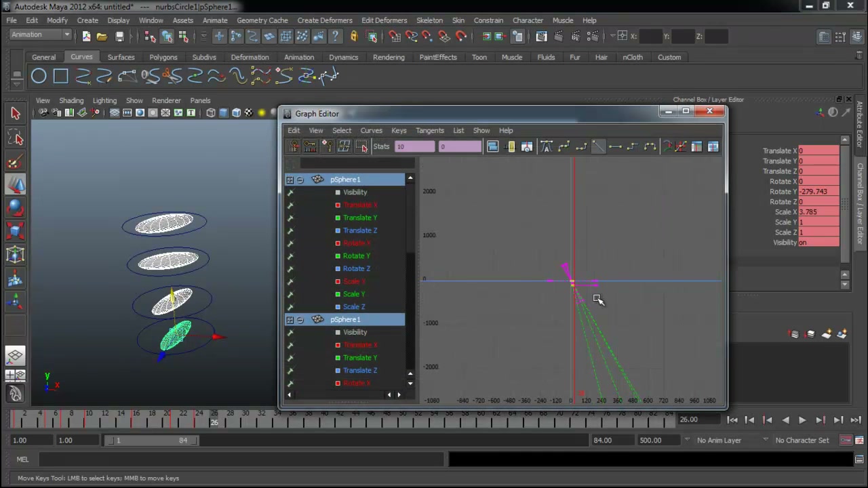Select the NURBS Circle tool on the Curves shelf
Screen dimensions: 868x488
[39, 77]
